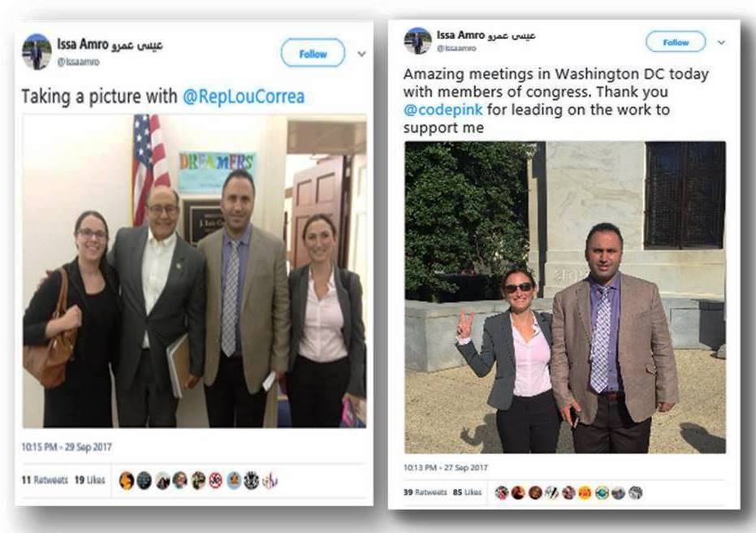
Task: View the 19 Likes list
Action: 89,480
